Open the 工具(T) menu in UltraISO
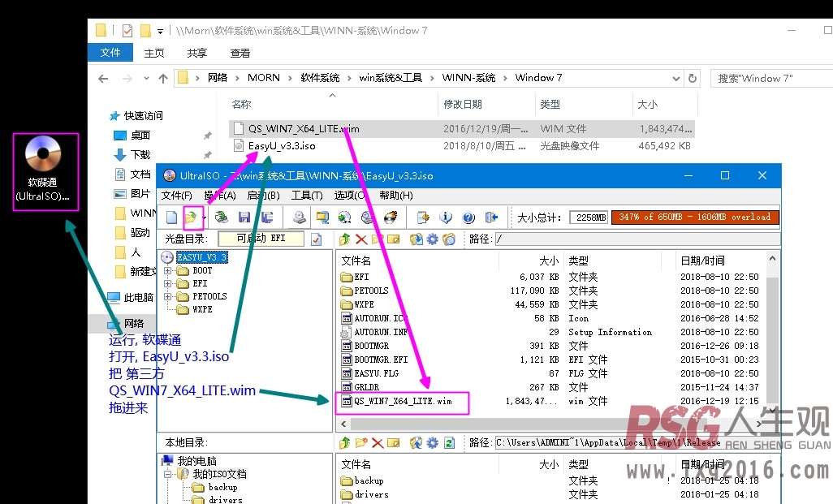 click(x=307, y=196)
